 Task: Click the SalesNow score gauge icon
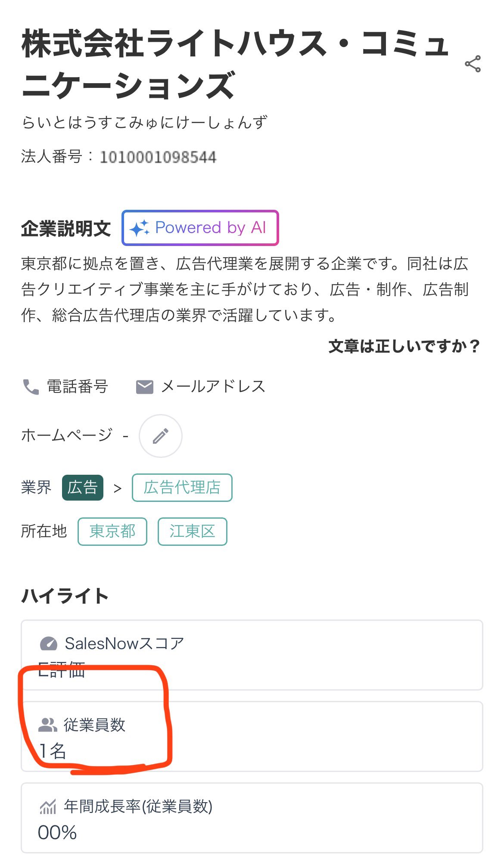coord(48,644)
